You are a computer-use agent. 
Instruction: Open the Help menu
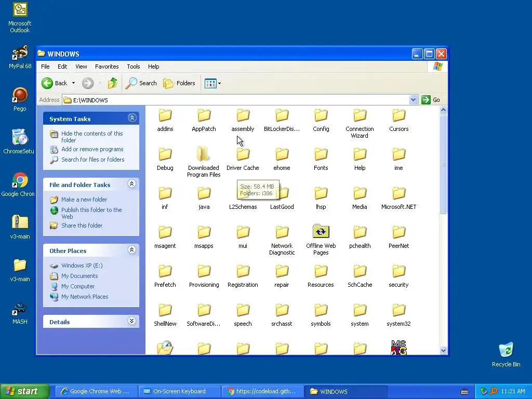pos(153,66)
